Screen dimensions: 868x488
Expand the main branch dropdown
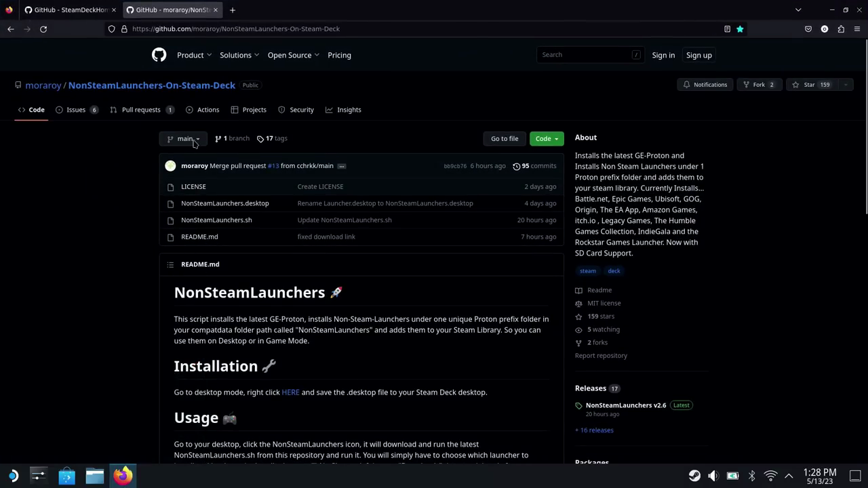(x=183, y=139)
